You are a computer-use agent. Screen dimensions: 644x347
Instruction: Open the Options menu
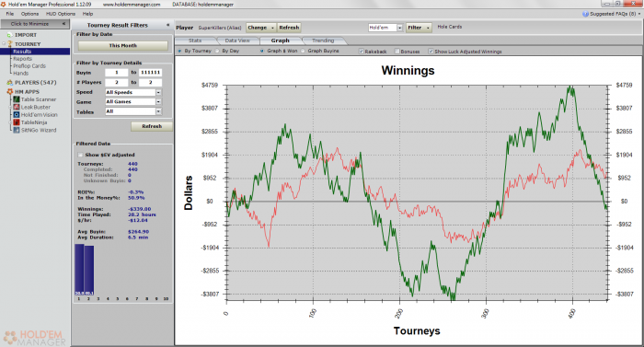[x=29, y=14]
